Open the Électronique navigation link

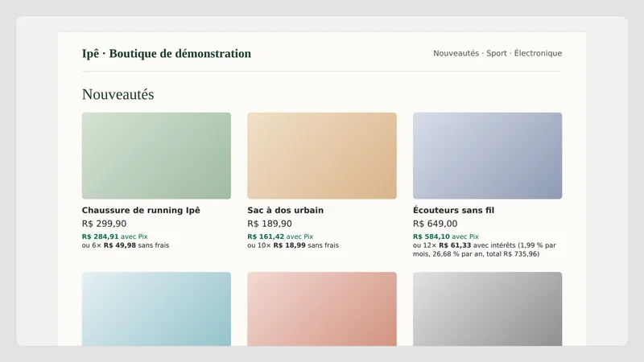[x=538, y=53]
